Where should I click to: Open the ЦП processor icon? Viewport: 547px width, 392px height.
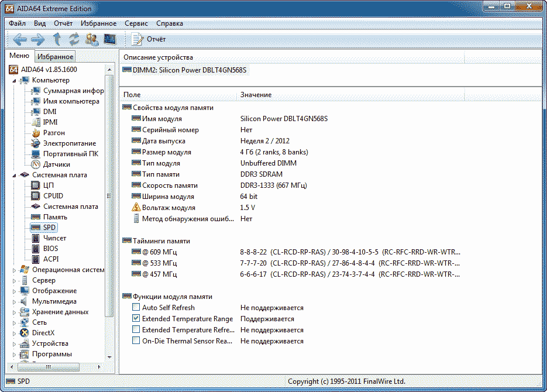[x=36, y=185]
